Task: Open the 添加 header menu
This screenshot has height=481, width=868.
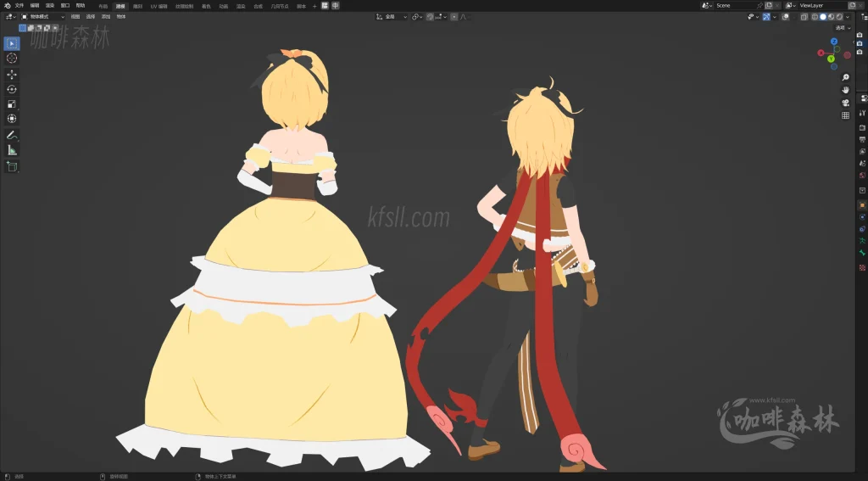Action: [106, 17]
